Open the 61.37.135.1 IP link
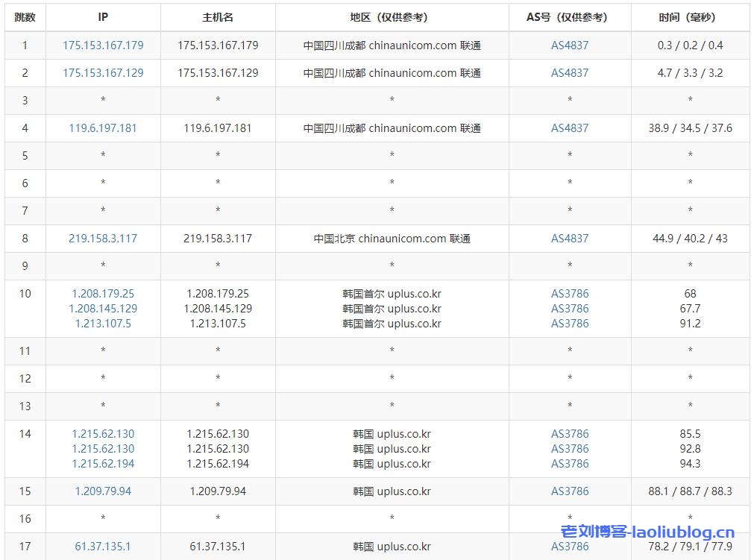This screenshot has width=754, height=560. [103, 547]
